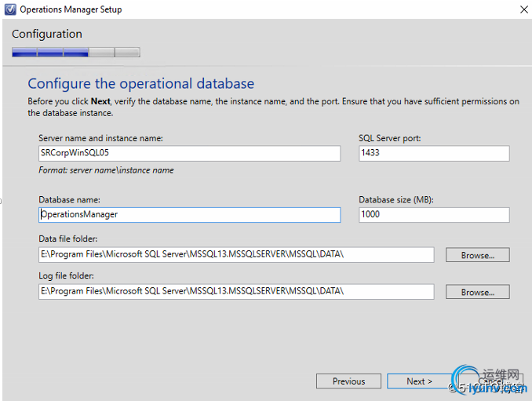Click the Data file folder path field
532x401 pixels.
coord(236,255)
